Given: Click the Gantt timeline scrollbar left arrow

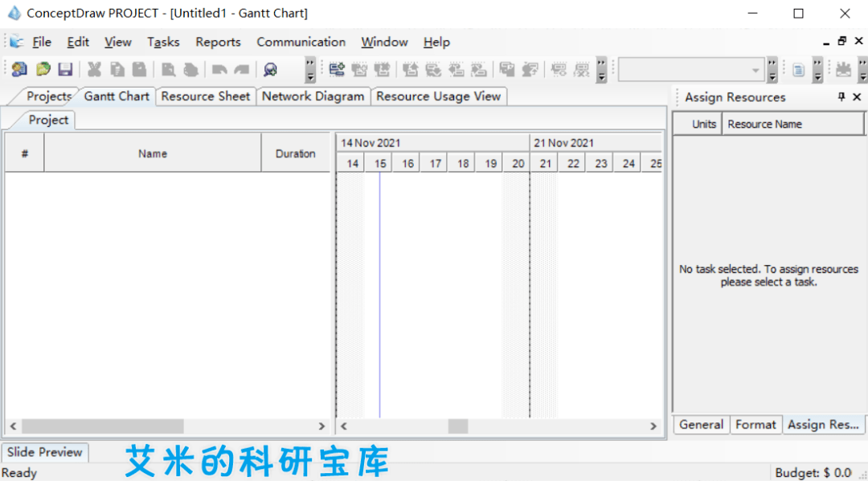Looking at the screenshot, I should [x=344, y=426].
